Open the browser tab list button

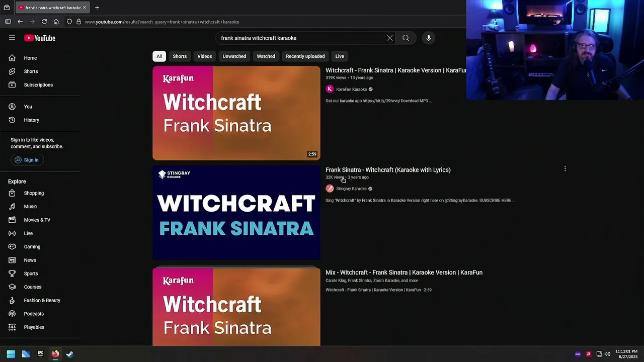click(x=7, y=8)
